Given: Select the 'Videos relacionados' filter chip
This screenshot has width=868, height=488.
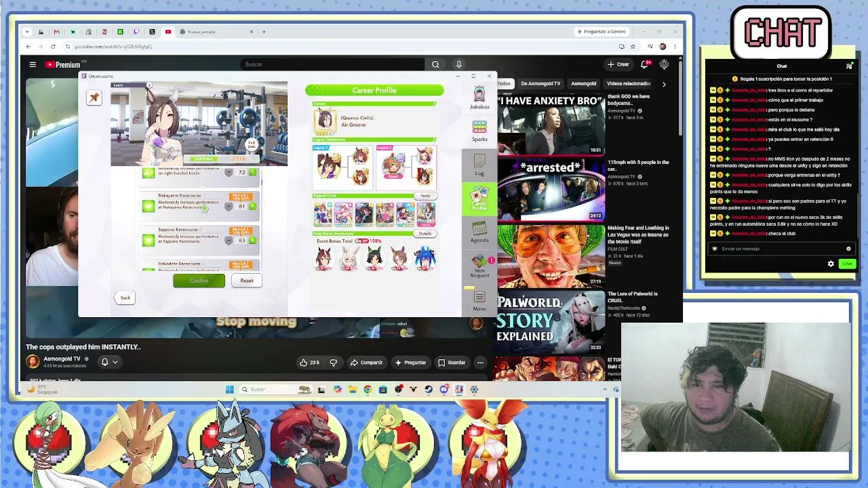Looking at the screenshot, I should point(629,83).
